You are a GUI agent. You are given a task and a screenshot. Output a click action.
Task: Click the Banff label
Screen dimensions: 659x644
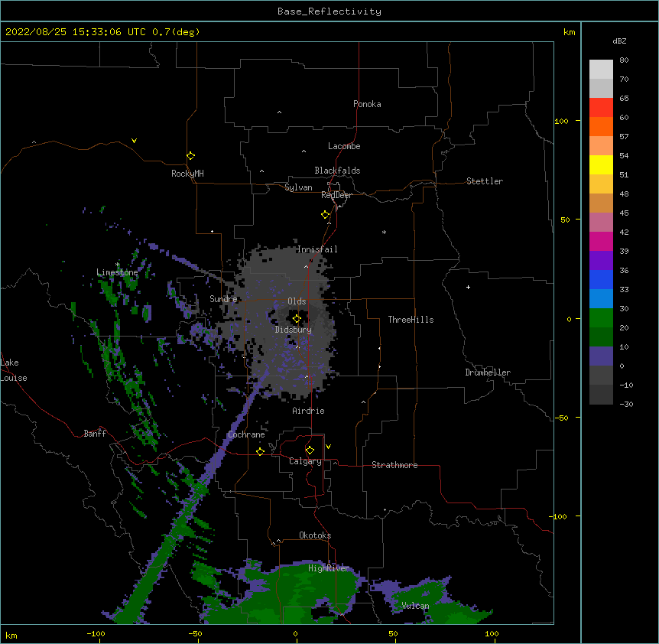coord(95,434)
